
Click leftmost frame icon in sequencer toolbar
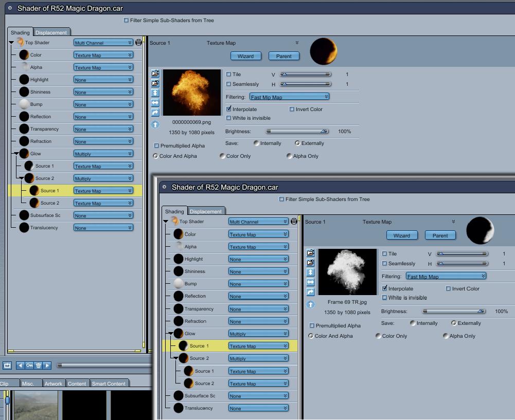[x=7, y=365]
